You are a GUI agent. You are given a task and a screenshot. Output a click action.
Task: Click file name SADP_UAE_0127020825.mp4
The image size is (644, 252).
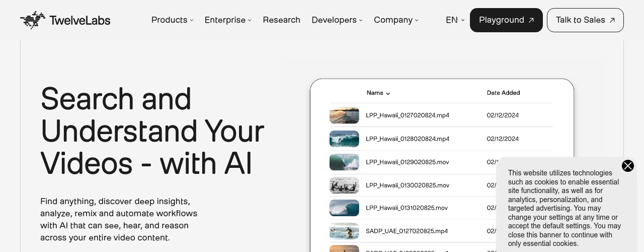(x=407, y=231)
